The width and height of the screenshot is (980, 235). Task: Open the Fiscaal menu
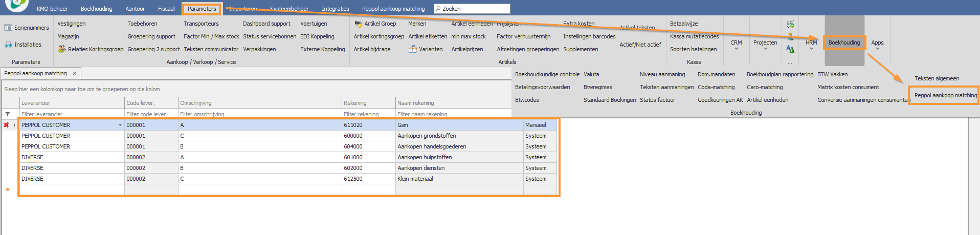(166, 9)
